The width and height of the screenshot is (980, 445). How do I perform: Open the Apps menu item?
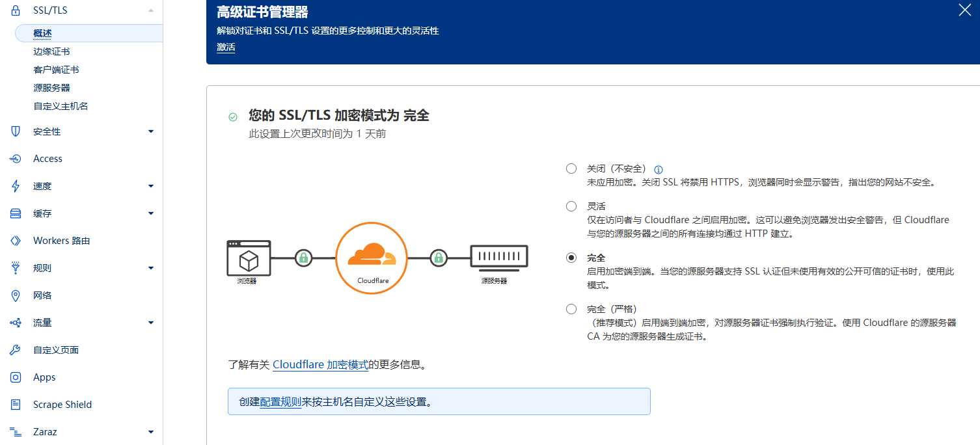(44, 377)
